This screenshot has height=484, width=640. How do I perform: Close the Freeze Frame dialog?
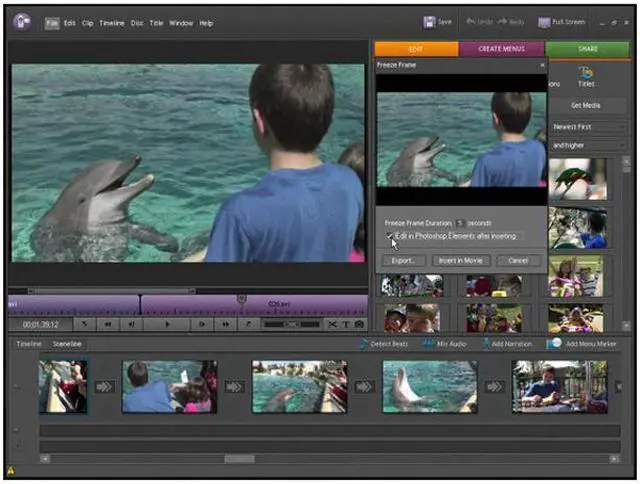[542, 65]
